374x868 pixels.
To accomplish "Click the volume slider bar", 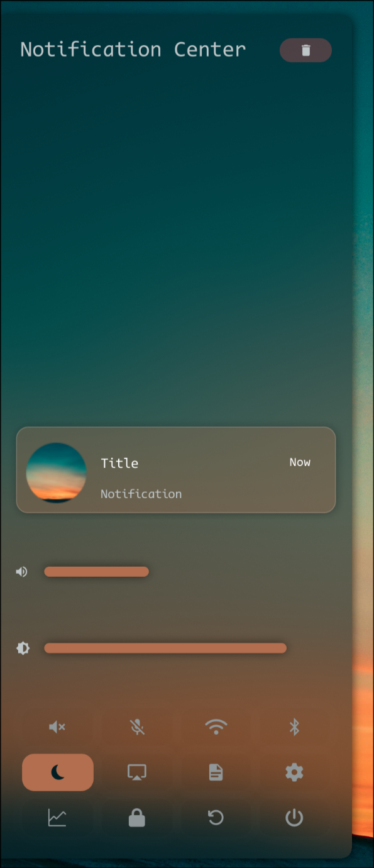I will pyautogui.click(x=96, y=572).
